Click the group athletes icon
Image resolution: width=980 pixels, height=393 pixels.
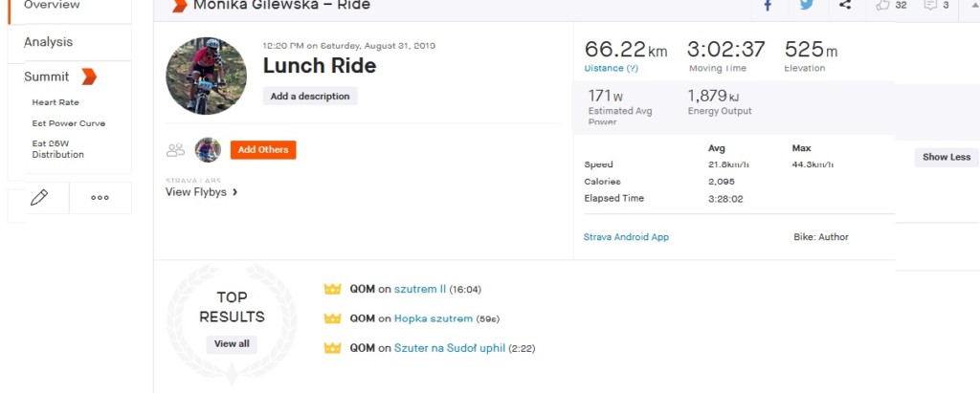[x=175, y=150]
